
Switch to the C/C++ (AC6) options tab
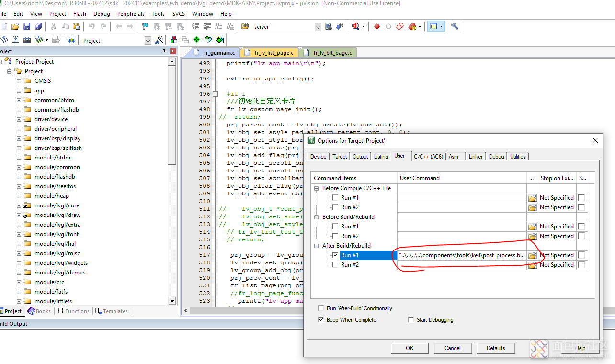[428, 157]
